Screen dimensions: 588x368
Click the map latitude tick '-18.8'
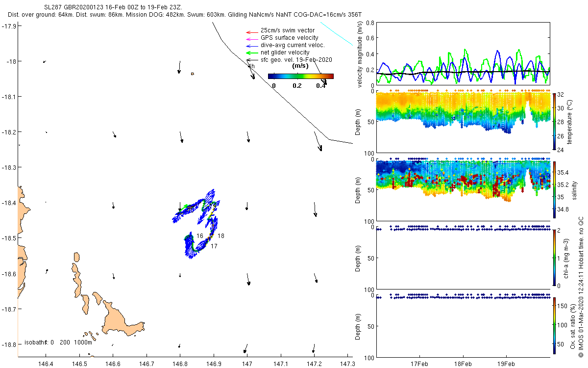pos(8,344)
